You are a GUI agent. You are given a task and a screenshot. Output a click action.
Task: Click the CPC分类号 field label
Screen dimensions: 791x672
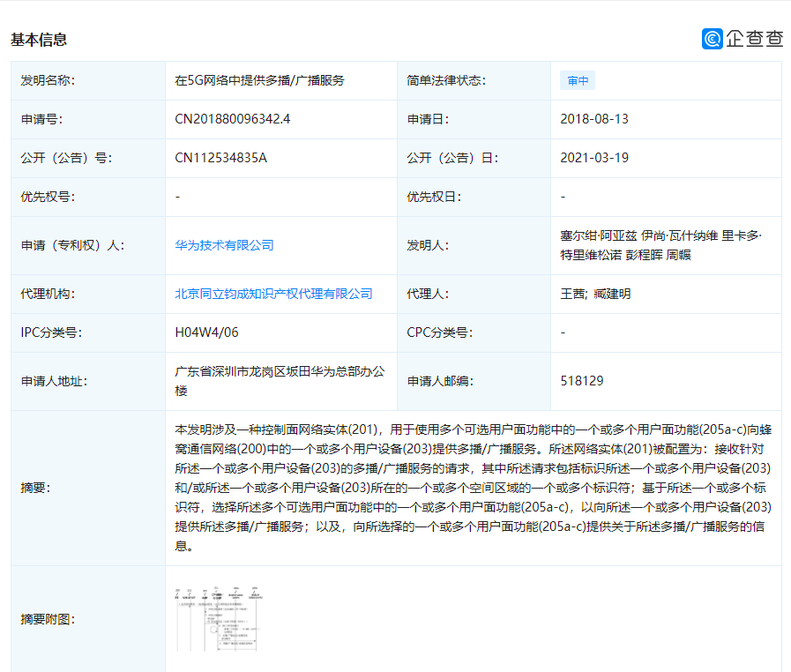pos(439,332)
